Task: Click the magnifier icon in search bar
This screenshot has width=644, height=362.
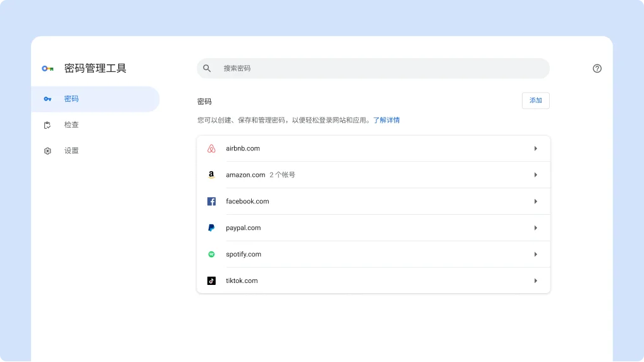Action: pyautogui.click(x=207, y=68)
